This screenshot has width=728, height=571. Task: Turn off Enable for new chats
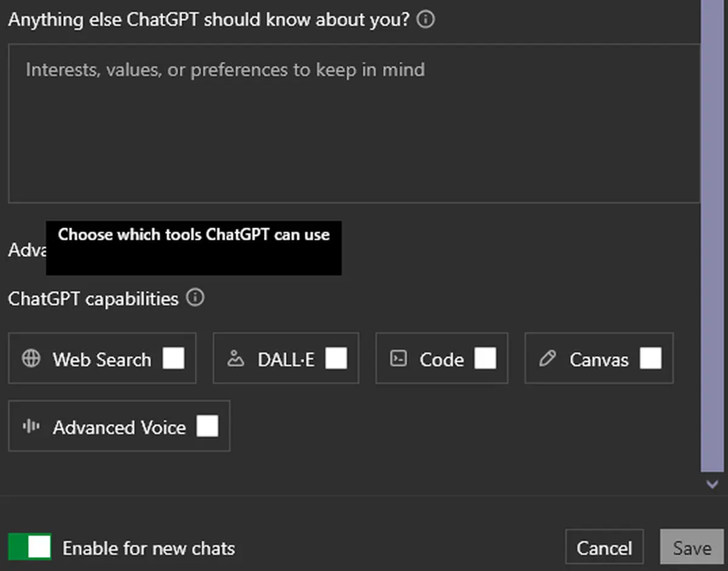pos(30,546)
